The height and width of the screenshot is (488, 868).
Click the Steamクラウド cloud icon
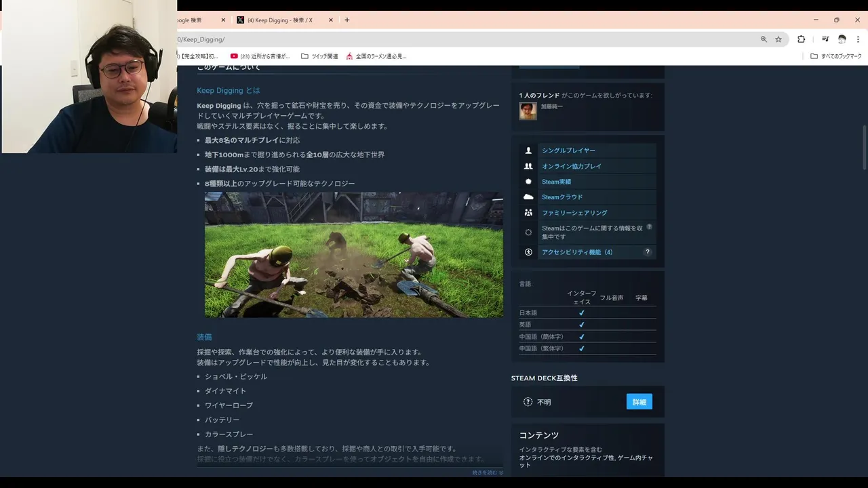(528, 197)
